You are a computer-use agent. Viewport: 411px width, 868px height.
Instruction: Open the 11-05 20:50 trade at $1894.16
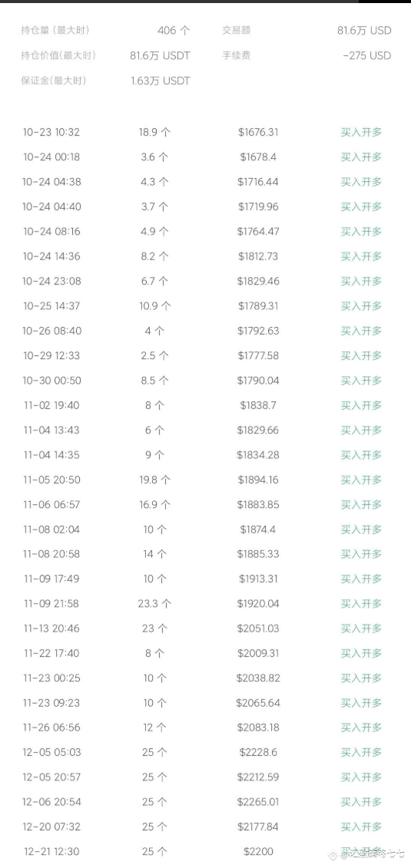[x=206, y=480]
